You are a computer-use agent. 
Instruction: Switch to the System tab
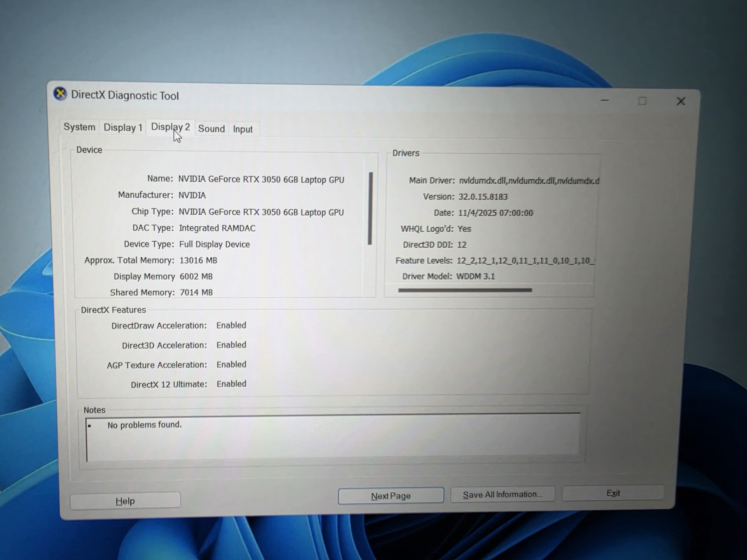79,127
